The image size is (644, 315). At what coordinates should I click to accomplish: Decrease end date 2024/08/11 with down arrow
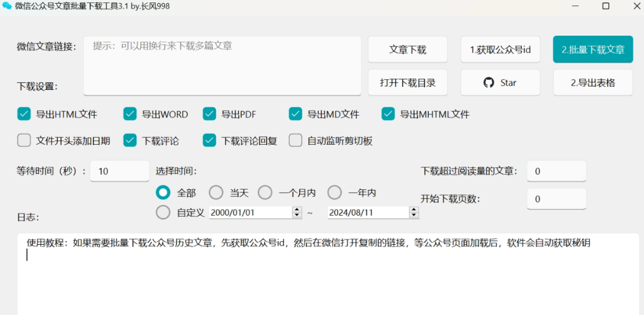[x=414, y=216]
